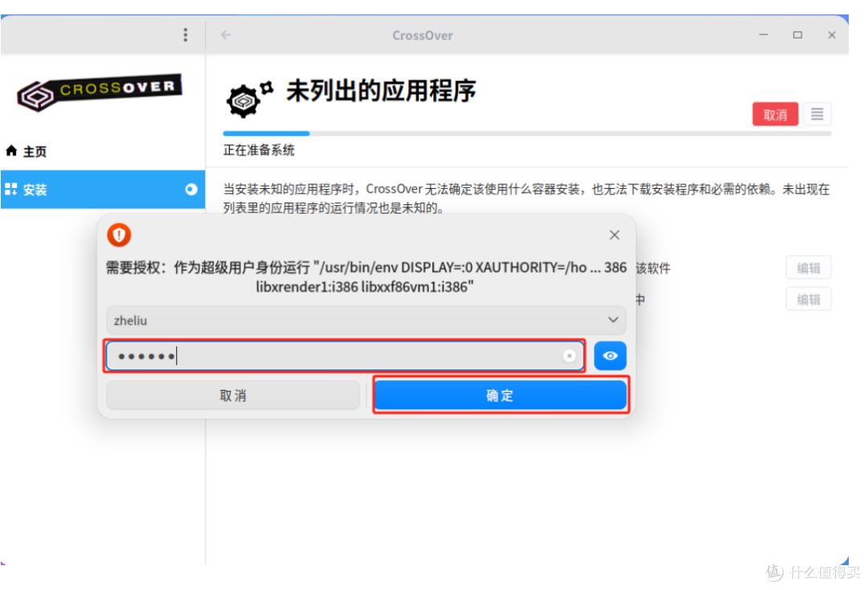Toggle the eye icon to reveal the password
The height and width of the screenshot is (590, 868).
click(610, 355)
